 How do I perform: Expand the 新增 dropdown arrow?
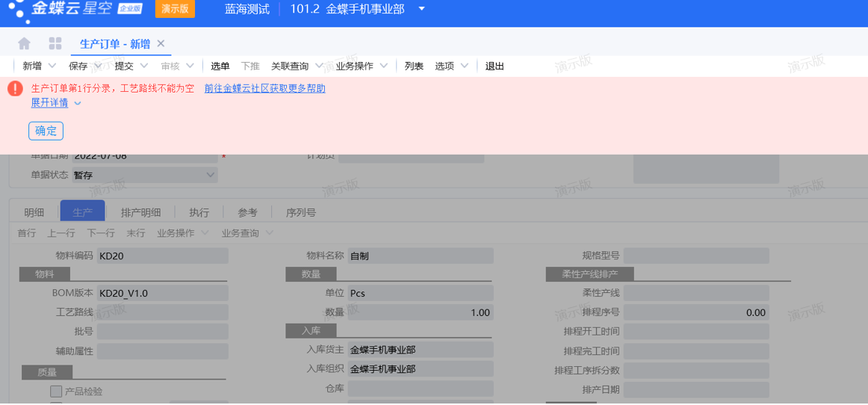click(52, 66)
